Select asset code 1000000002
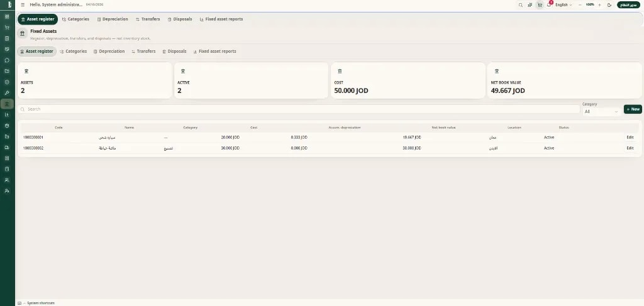This screenshot has height=306, width=644. pyautogui.click(x=33, y=148)
